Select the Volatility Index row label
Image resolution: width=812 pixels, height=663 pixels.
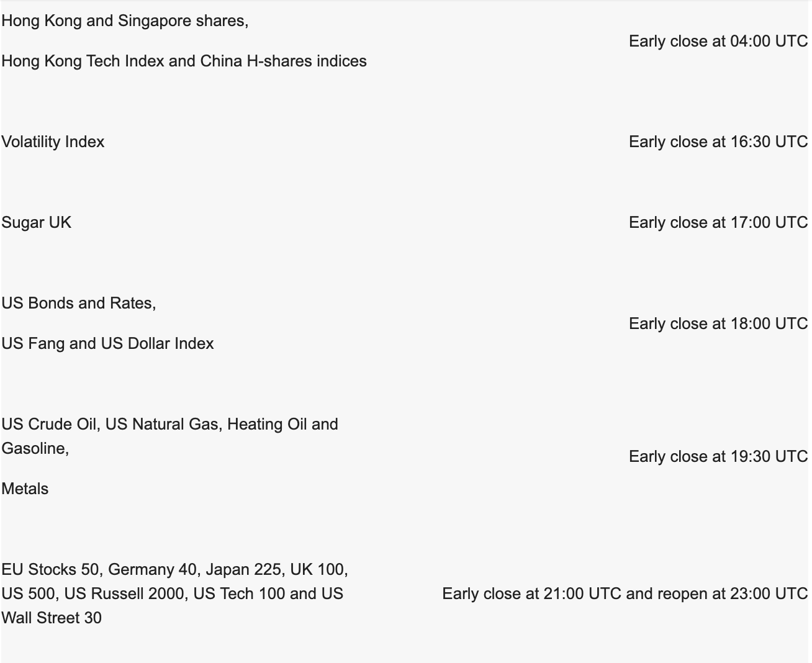coord(53,142)
